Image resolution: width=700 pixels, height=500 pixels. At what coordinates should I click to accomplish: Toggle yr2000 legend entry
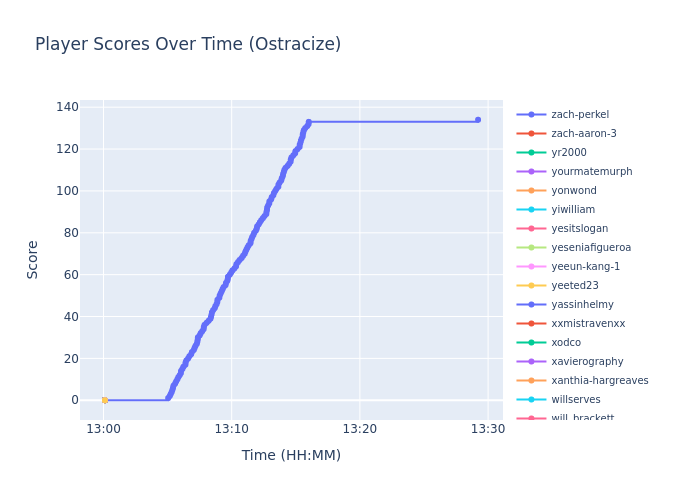point(569,153)
